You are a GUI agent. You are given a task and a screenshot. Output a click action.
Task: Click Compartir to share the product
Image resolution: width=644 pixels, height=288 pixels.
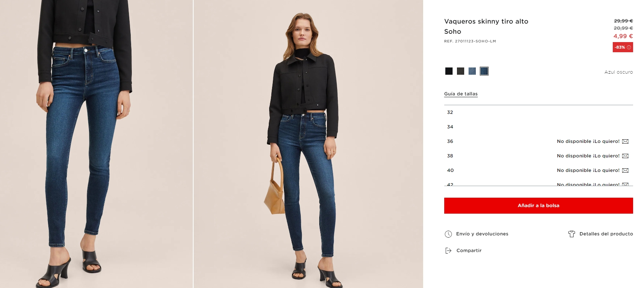point(469,251)
